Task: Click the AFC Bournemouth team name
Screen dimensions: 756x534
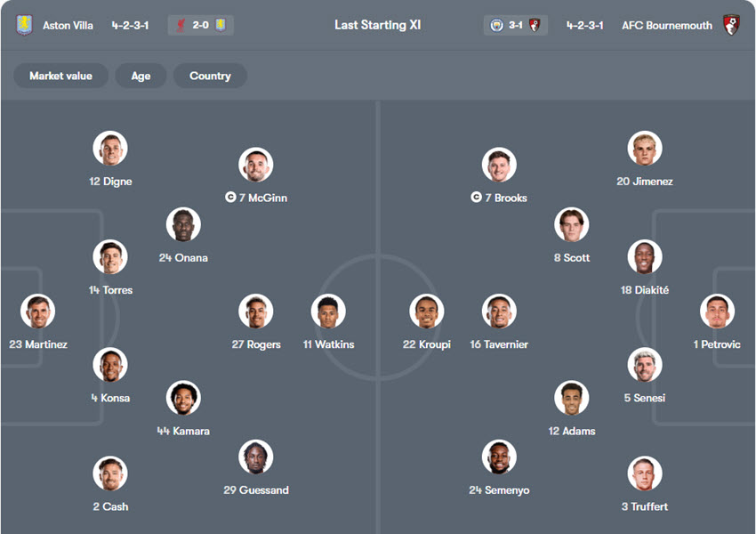Action: pos(667,25)
